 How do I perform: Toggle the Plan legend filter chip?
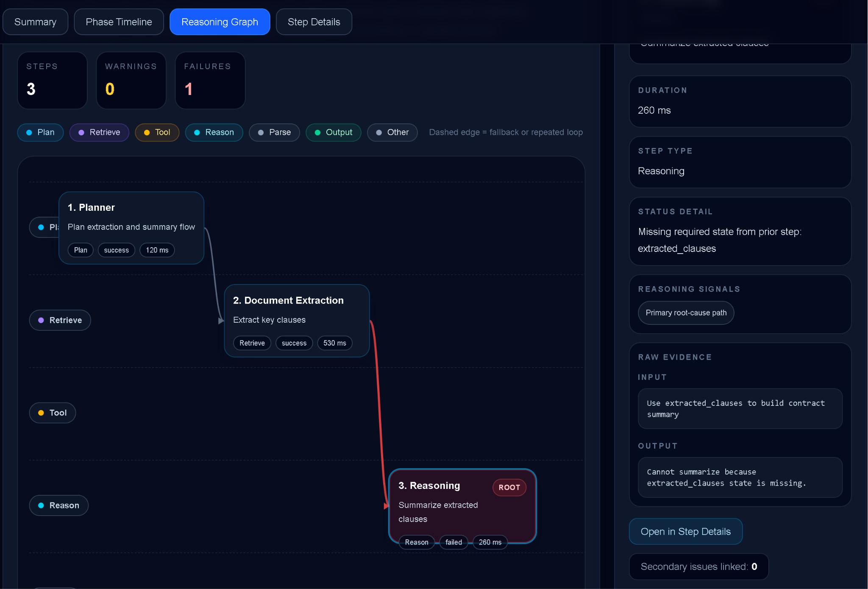point(40,132)
